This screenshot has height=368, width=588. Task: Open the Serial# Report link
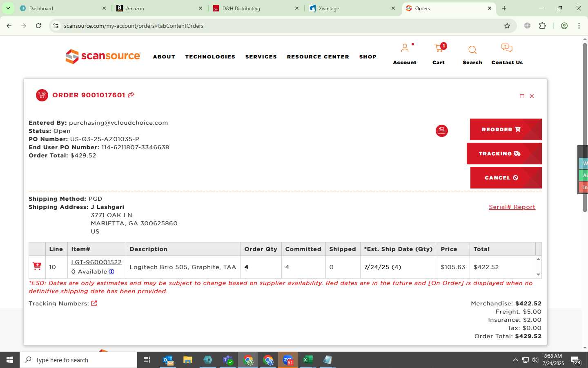tap(512, 207)
